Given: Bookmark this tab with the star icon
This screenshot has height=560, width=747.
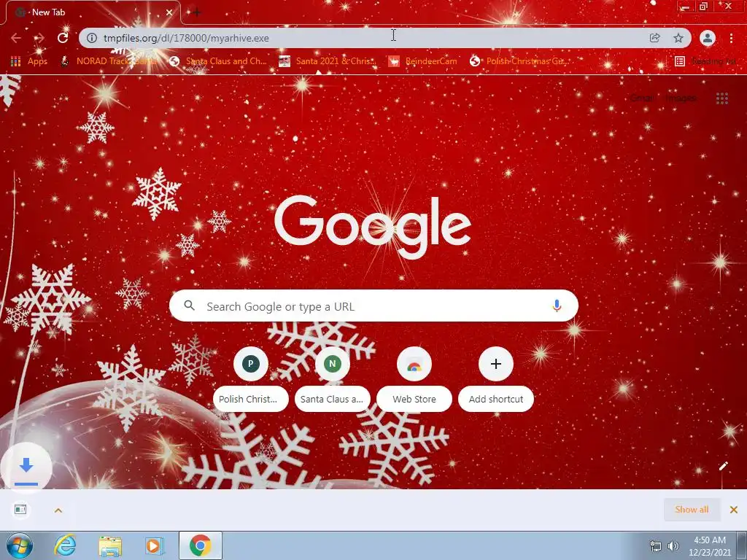Looking at the screenshot, I should pos(678,38).
